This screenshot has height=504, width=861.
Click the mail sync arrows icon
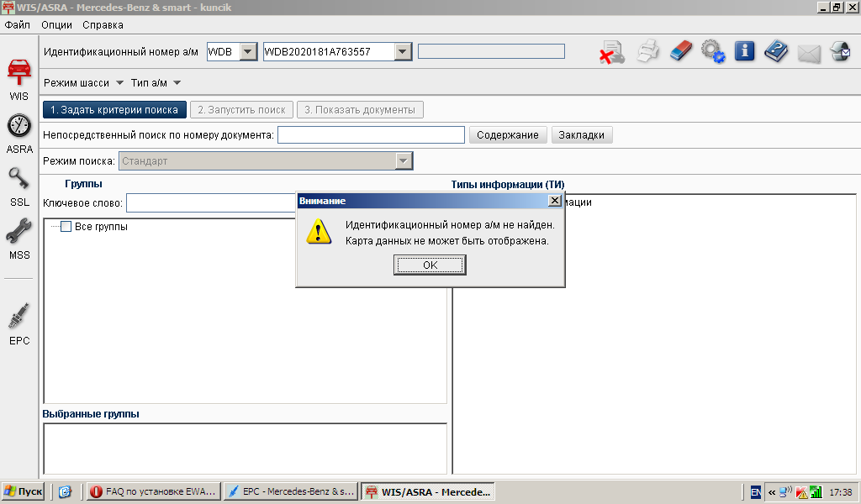click(x=840, y=51)
